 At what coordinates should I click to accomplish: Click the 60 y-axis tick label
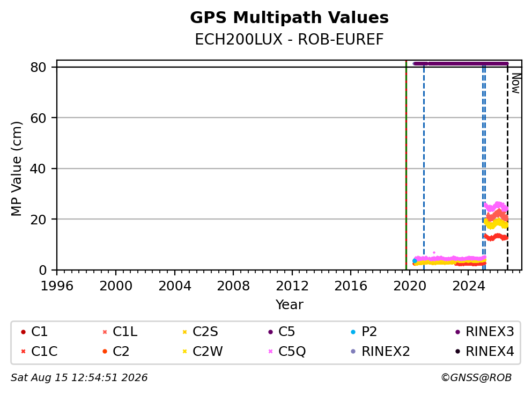pyautogui.click(x=38, y=118)
